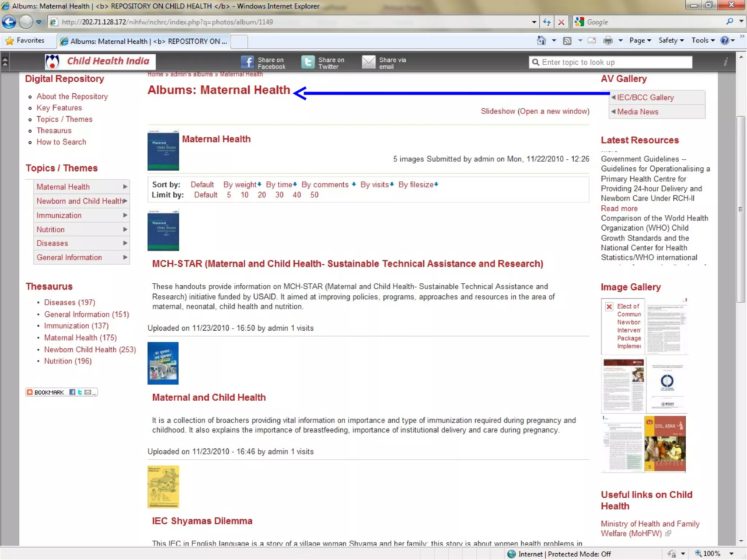The image size is (747, 560).
Task: Click the Share on Twitter icon
Action: [308, 62]
